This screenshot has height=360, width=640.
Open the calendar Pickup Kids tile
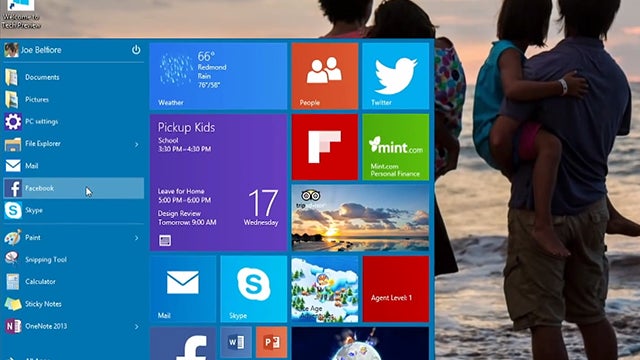click(x=218, y=182)
